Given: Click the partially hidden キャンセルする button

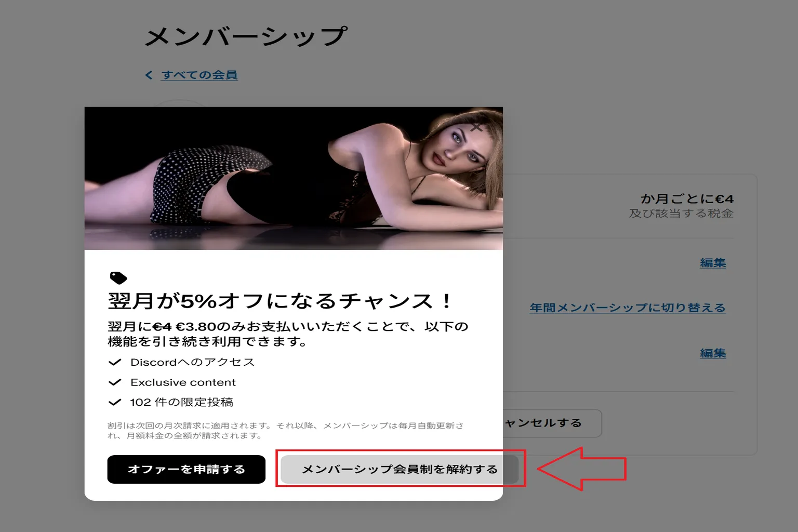Looking at the screenshot, I should [552, 423].
